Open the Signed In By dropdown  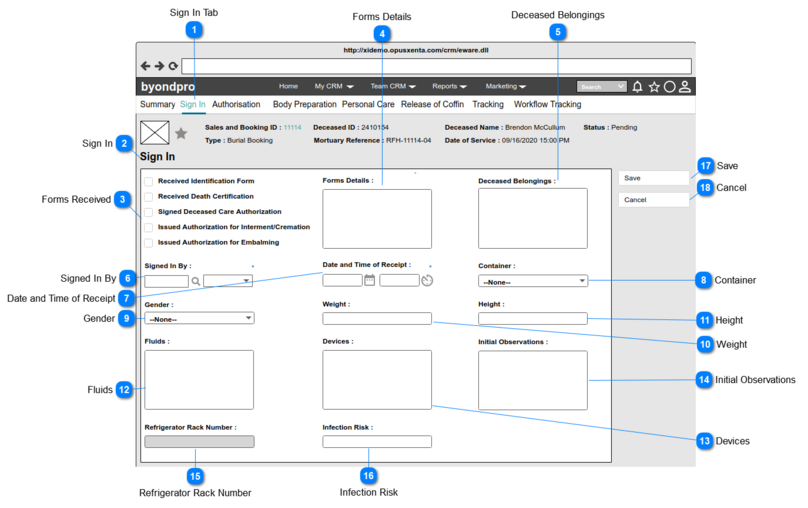pos(228,281)
